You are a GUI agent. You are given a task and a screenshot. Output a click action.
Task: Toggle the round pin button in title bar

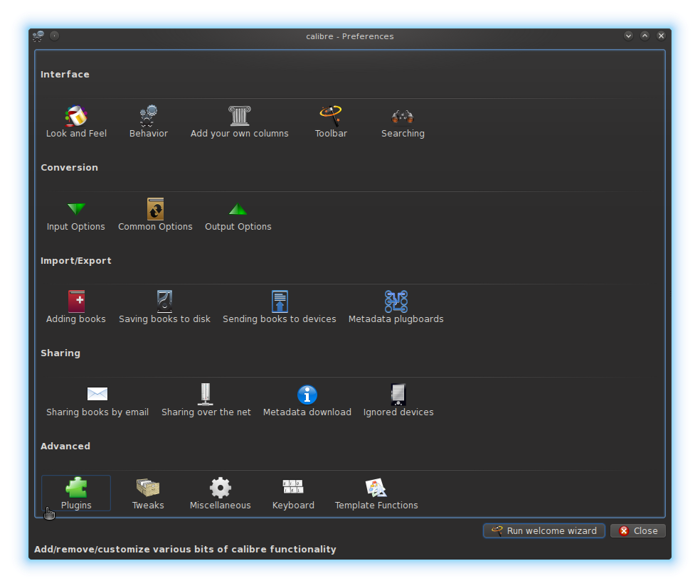[55, 36]
